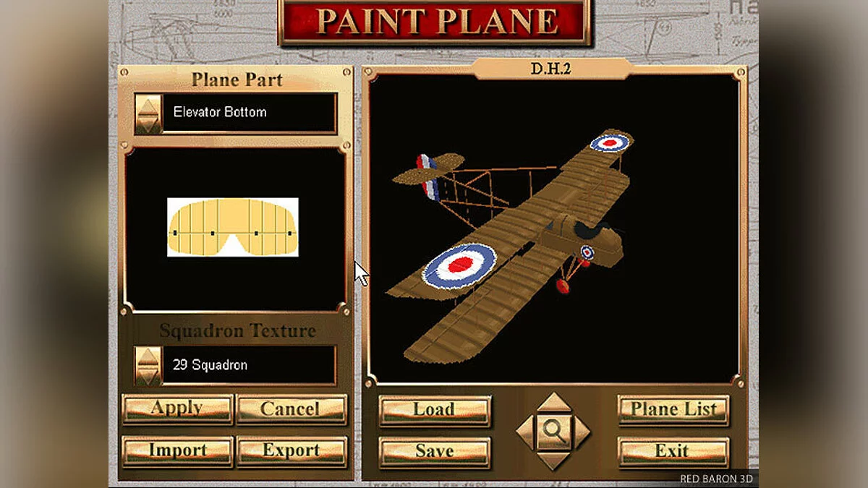Apply the squadron texture

177,409
